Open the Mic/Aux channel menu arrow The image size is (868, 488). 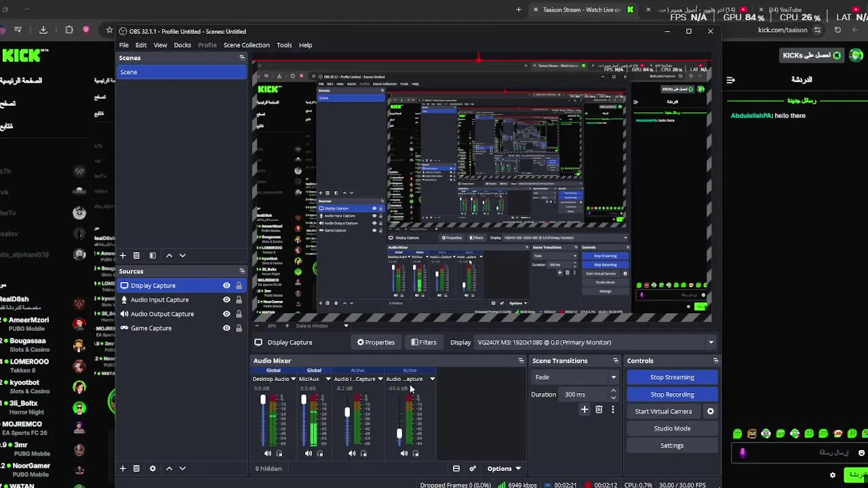(328, 379)
